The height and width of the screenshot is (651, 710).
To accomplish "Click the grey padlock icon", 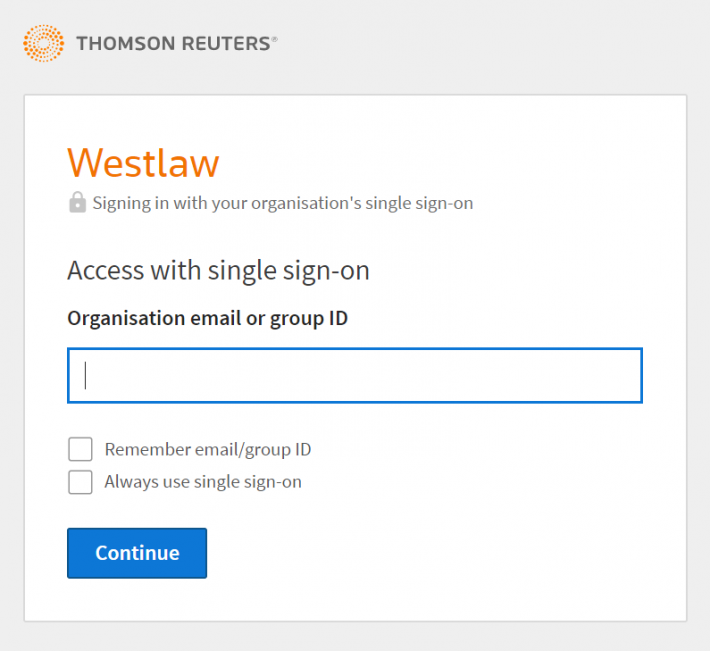I will tap(77, 202).
